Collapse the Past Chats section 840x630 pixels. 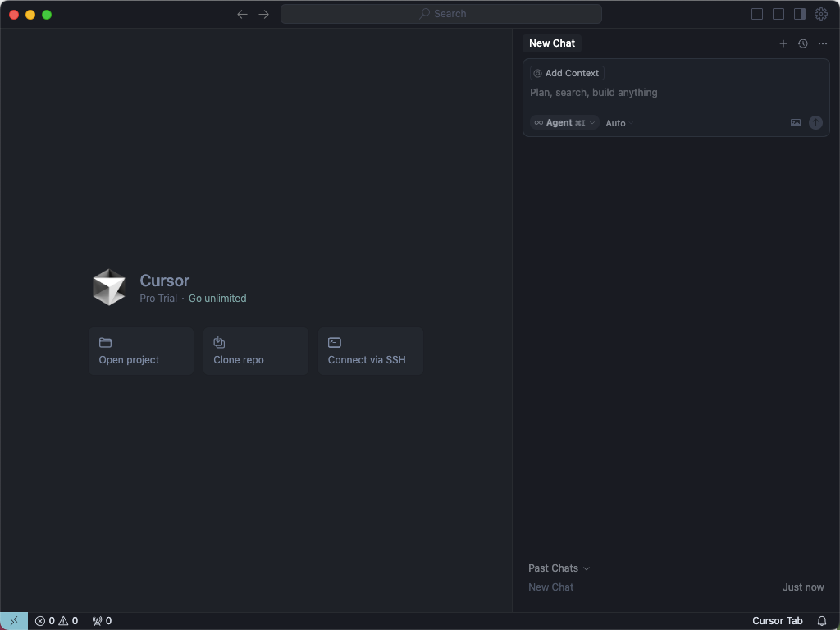point(559,568)
